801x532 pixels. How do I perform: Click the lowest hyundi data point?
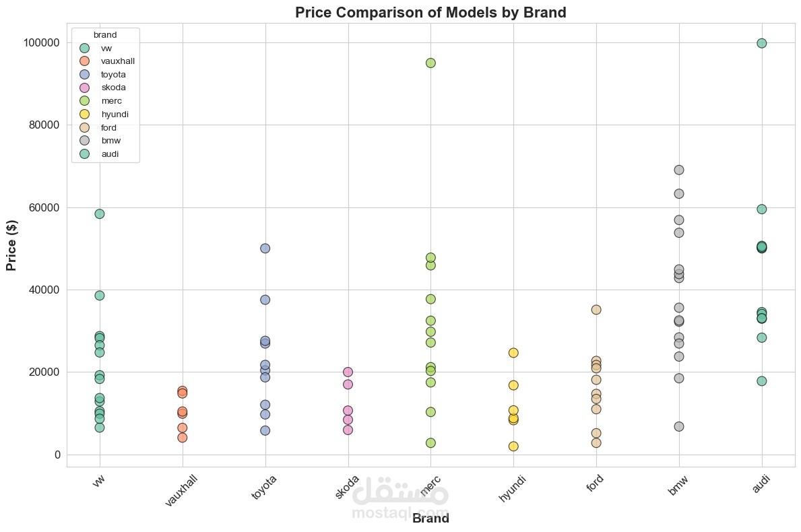513,446
